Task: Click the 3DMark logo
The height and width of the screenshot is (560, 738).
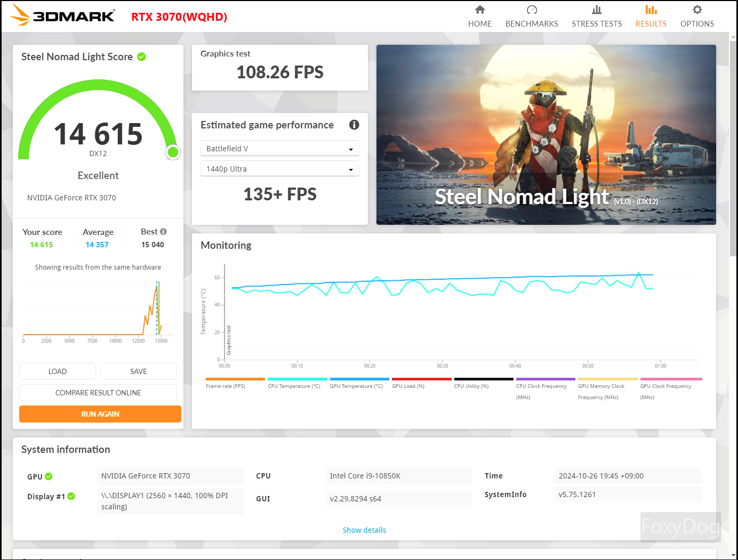Action: pyautogui.click(x=62, y=15)
